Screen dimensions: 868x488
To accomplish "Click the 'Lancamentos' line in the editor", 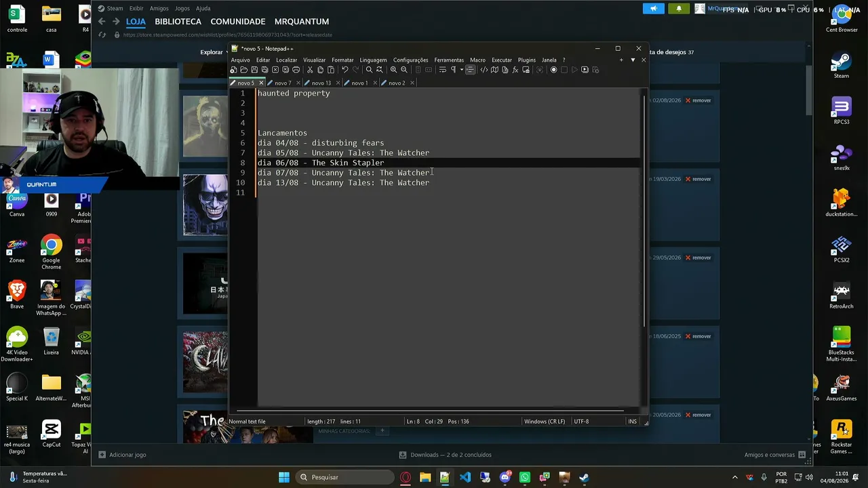I will [x=282, y=133].
